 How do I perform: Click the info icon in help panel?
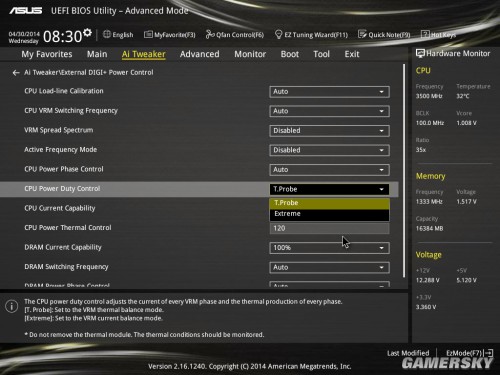coord(12,306)
